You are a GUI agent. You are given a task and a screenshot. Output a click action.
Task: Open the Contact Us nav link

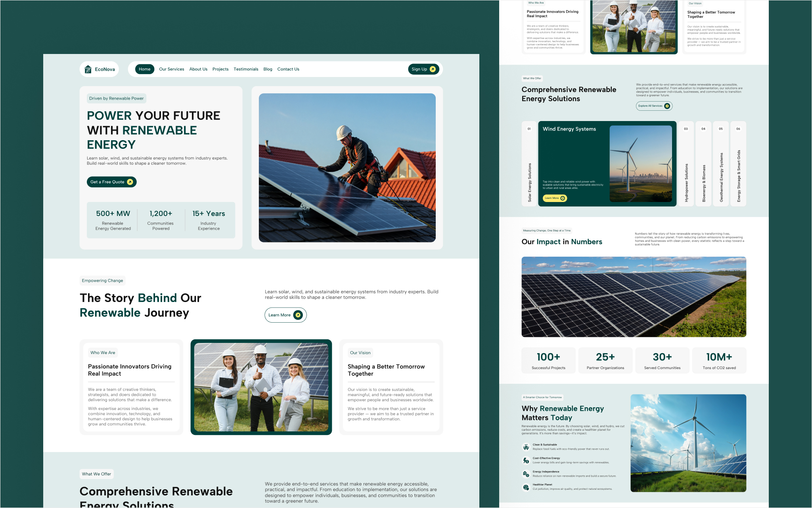288,69
